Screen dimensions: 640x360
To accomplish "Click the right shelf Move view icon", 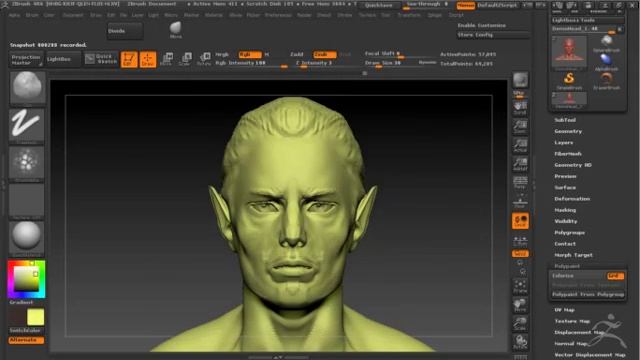I will click(x=520, y=305).
